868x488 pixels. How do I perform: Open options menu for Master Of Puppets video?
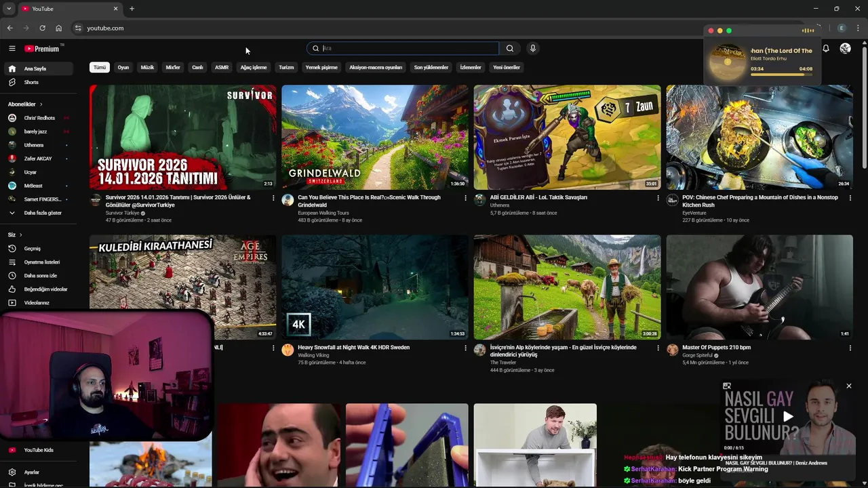click(850, 348)
